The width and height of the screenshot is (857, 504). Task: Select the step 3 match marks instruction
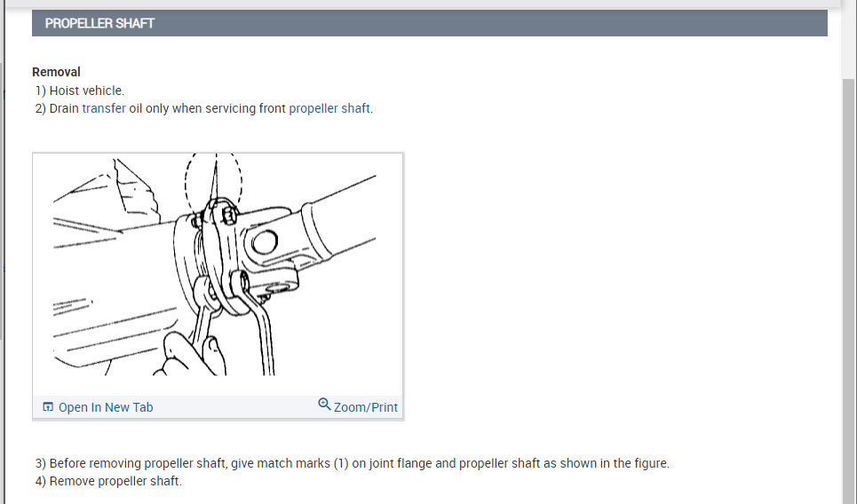coord(353,463)
